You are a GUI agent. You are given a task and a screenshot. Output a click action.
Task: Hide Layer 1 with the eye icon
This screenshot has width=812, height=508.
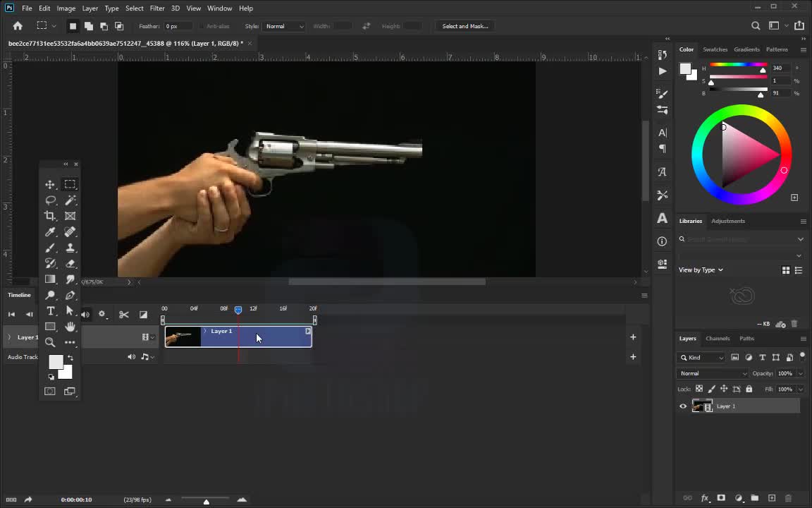[682, 406]
